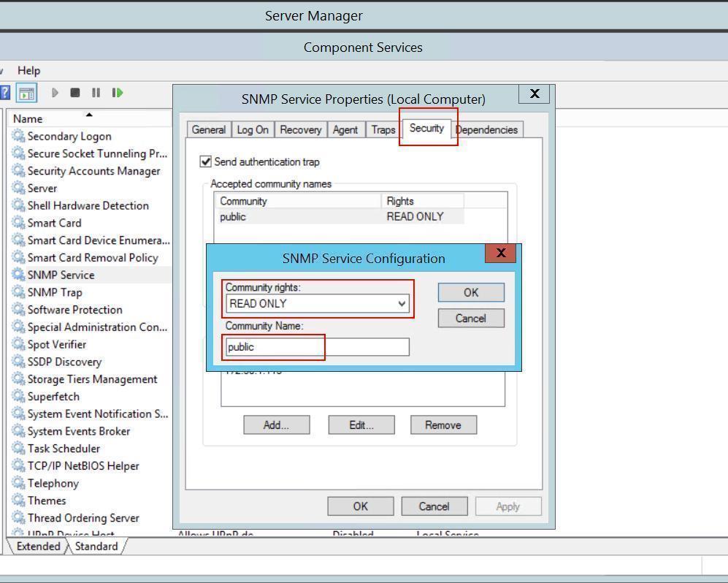Switch to the Recovery tab
728x583 pixels.
point(300,129)
